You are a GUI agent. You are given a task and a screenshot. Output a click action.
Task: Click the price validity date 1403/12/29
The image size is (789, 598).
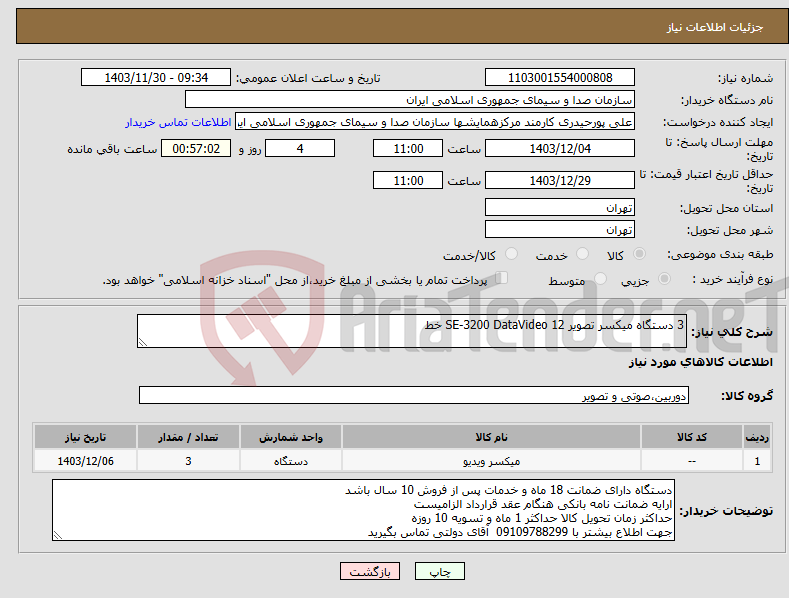click(x=560, y=180)
